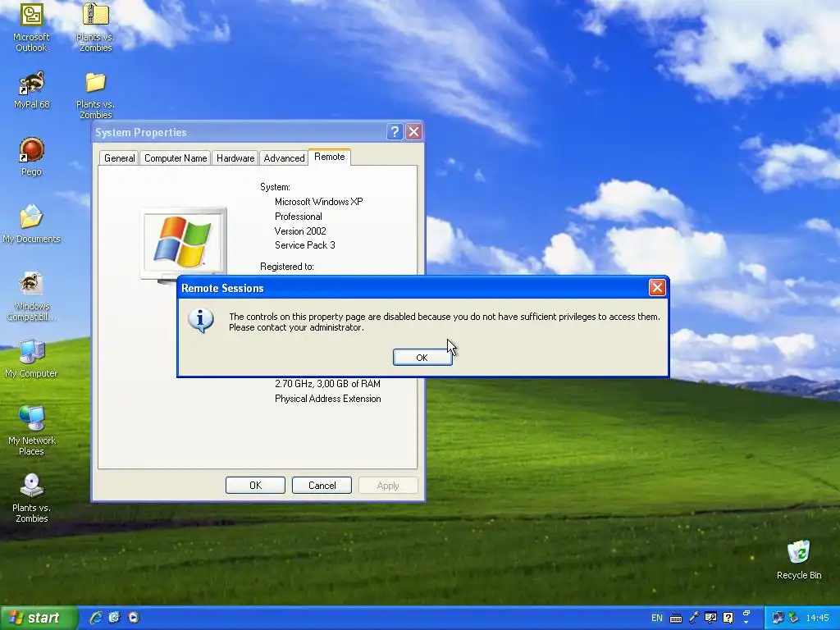Click the 'Professional' edition text
Screen dimensions: 840x630
pos(299,217)
